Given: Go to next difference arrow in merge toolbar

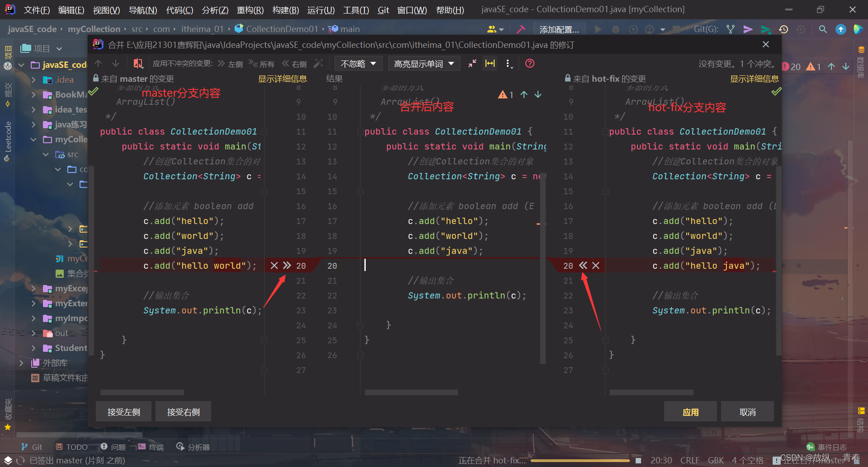Looking at the screenshot, I should tap(116, 64).
